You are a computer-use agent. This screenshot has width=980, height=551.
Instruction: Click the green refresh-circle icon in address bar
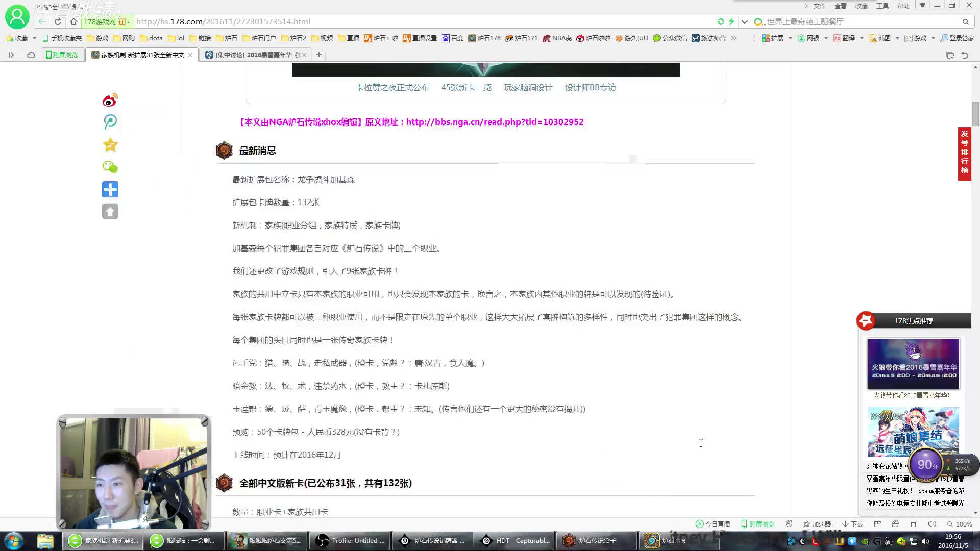(721, 21)
